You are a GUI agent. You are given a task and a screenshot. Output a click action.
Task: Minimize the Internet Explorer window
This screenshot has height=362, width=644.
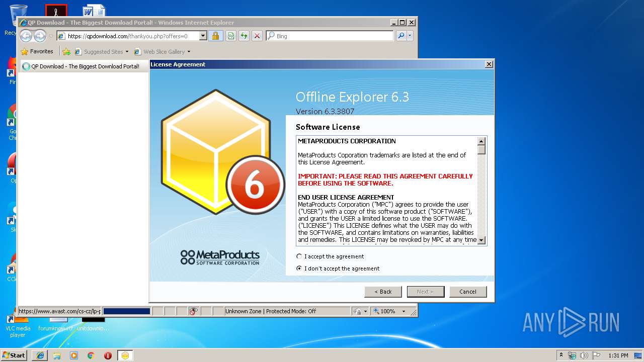393,23
